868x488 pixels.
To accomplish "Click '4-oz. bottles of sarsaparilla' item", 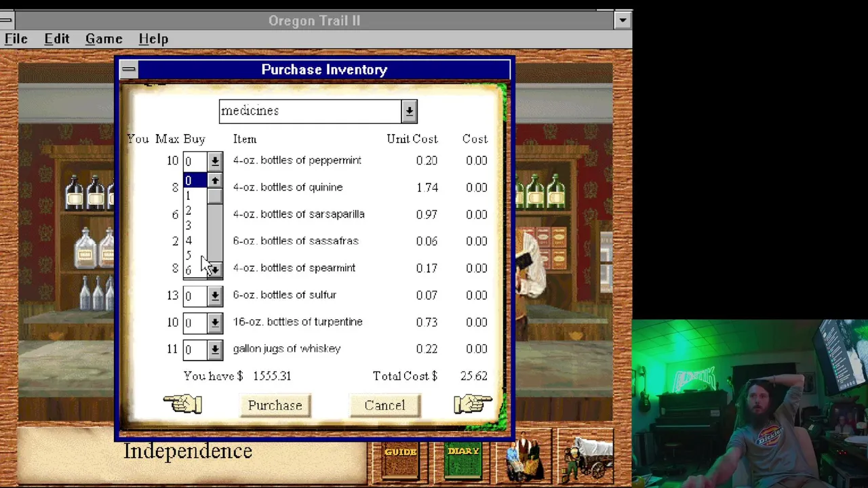I will tap(298, 214).
